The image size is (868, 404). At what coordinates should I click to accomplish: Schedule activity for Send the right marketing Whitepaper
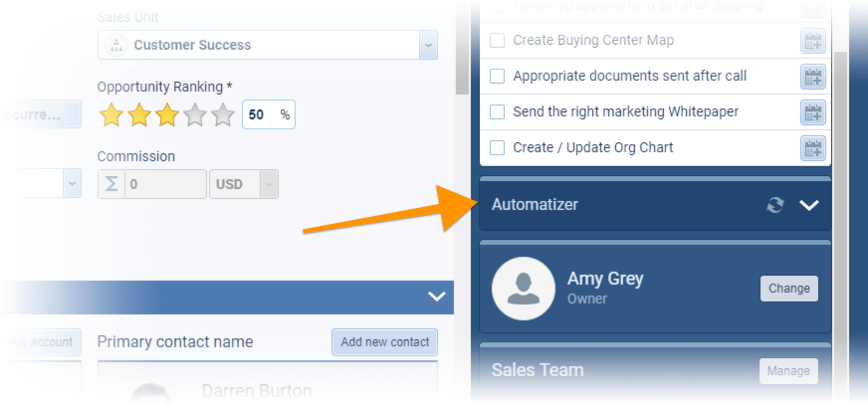click(812, 112)
